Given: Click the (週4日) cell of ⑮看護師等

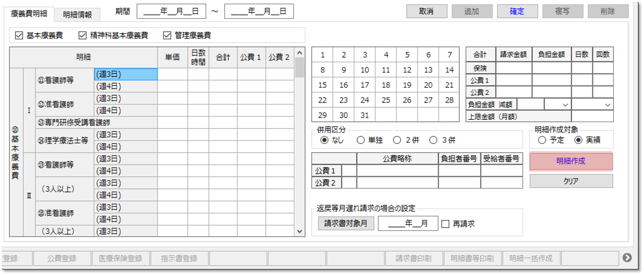Looking at the screenshot, I should (x=126, y=171).
